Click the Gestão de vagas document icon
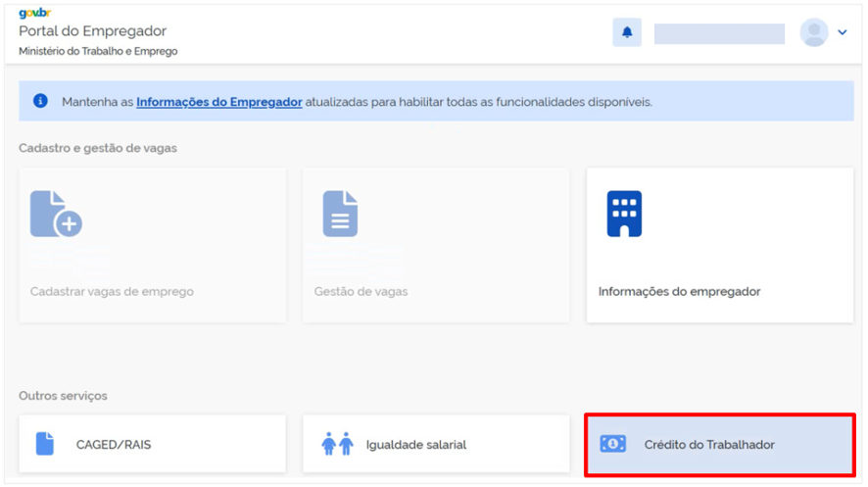 click(340, 214)
